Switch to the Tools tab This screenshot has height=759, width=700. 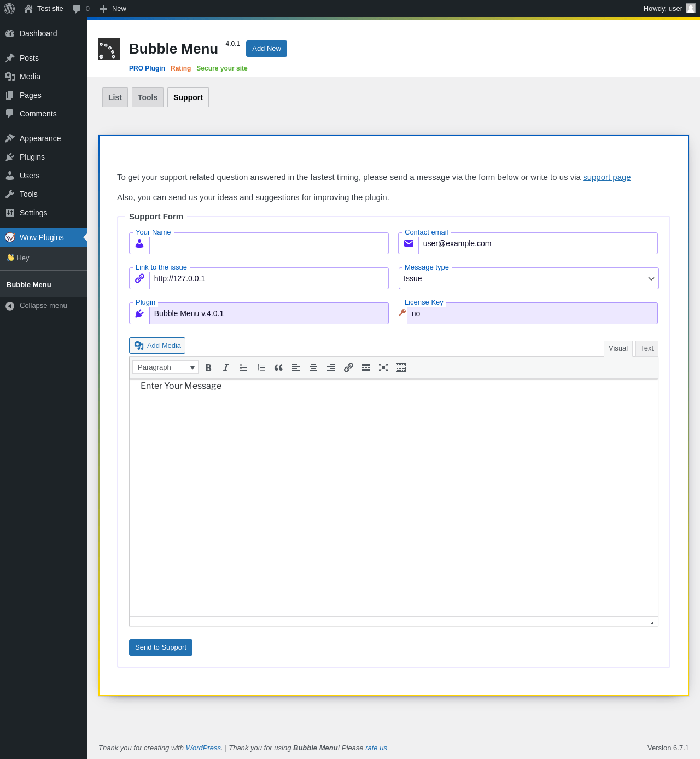click(148, 97)
